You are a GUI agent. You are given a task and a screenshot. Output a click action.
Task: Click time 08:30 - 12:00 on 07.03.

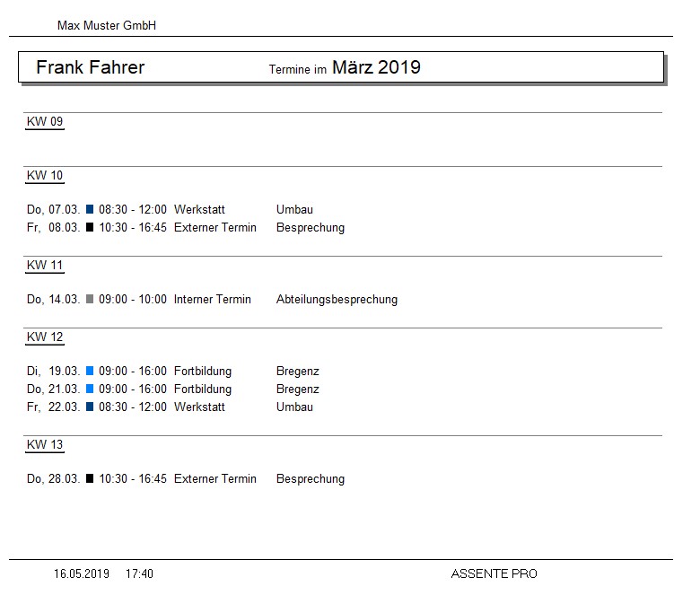point(133,209)
